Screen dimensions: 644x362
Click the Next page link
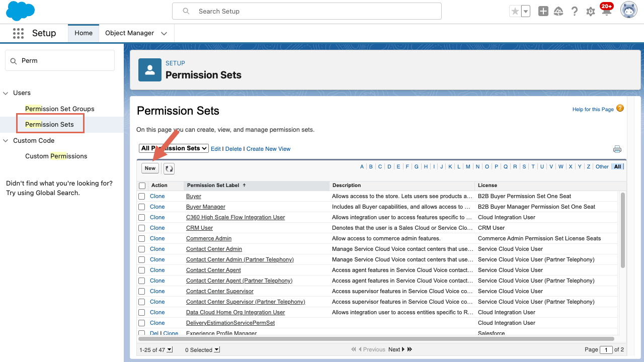pyautogui.click(x=394, y=349)
